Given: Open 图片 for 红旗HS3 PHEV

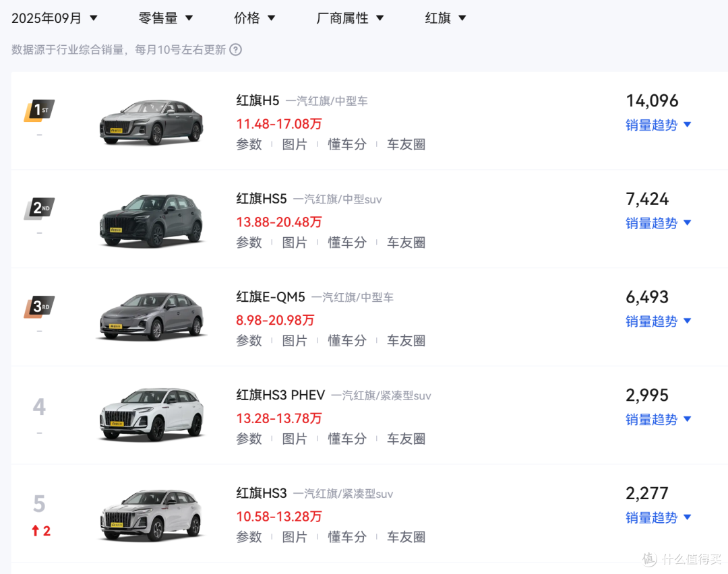Looking at the screenshot, I should click(x=295, y=439).
